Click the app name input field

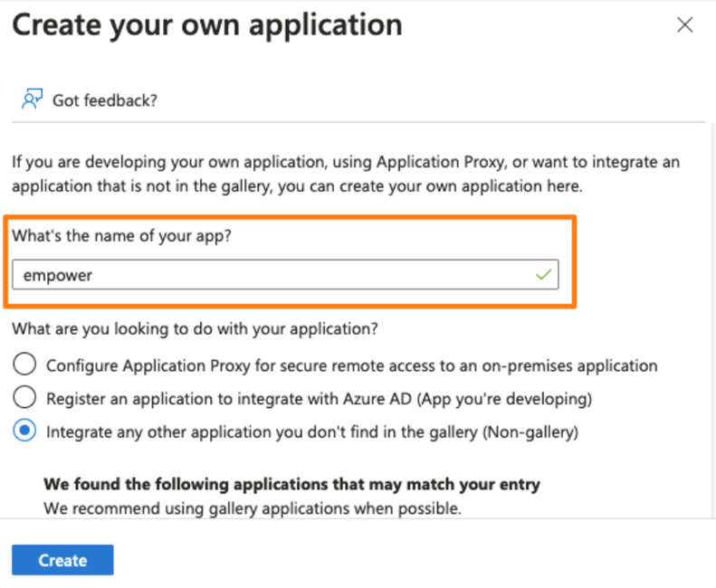click(285, 275)
